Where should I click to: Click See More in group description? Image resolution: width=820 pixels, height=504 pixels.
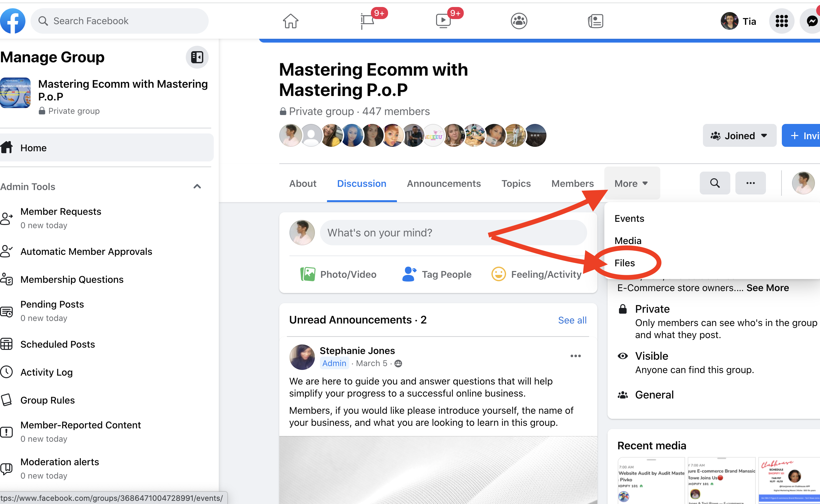768,288
